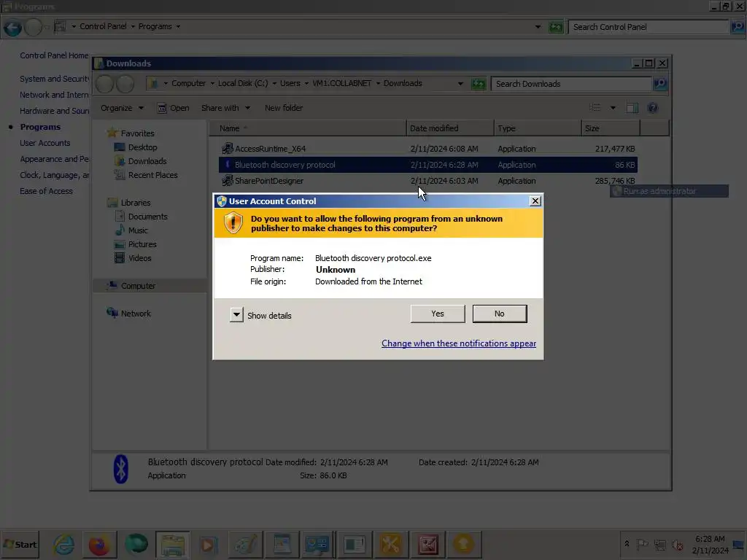Sort by Name column header
Viewport: 747px width, 560px height.
point(308,128)
